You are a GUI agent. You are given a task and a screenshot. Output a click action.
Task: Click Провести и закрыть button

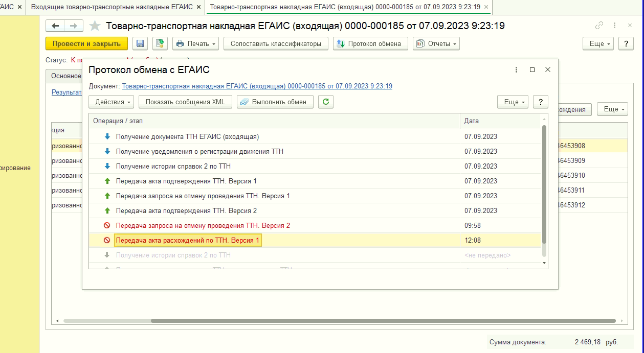(x=86, y=43)
